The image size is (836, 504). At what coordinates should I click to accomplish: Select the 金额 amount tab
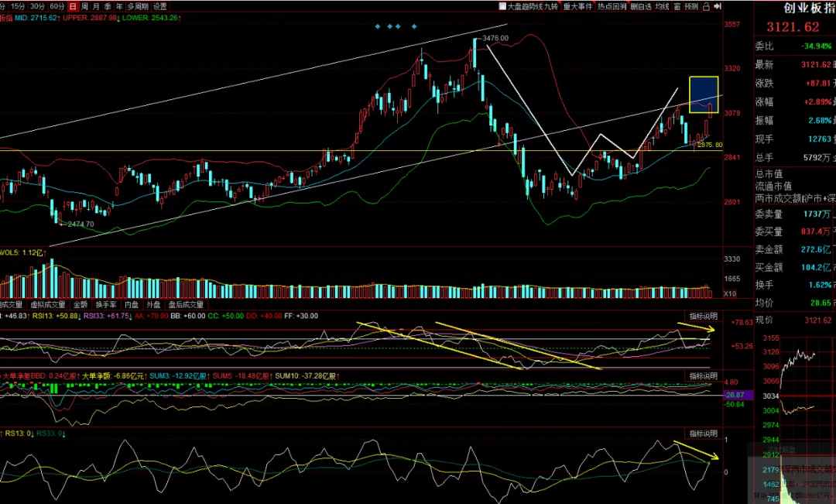tap(81, 304)
